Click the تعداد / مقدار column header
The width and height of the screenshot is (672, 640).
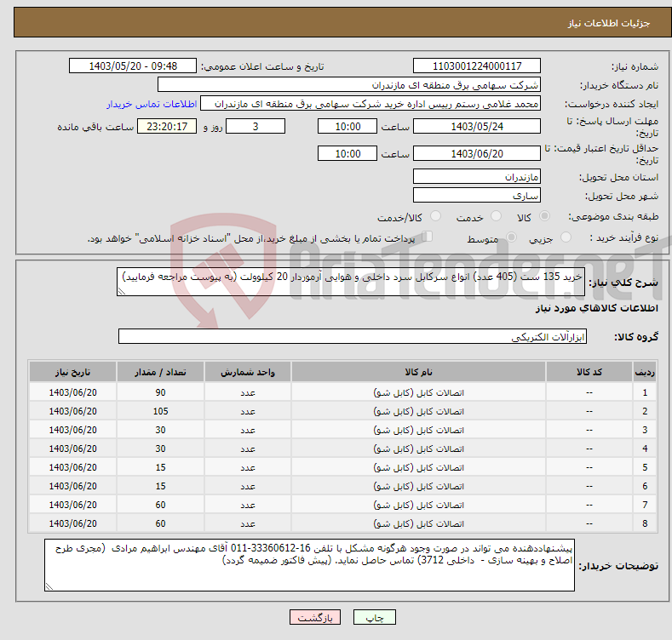(x=160, y=372)
